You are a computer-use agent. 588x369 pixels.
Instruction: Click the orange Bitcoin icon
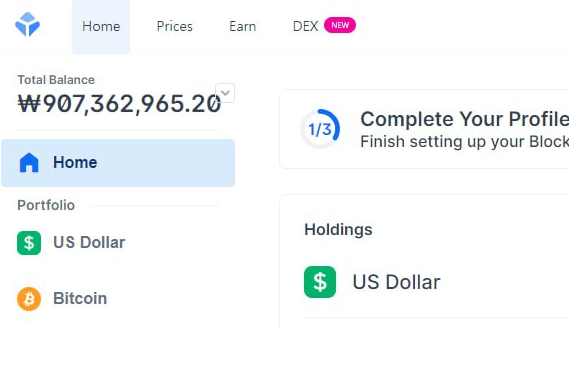pyautogui.click(x=29, y=299)
